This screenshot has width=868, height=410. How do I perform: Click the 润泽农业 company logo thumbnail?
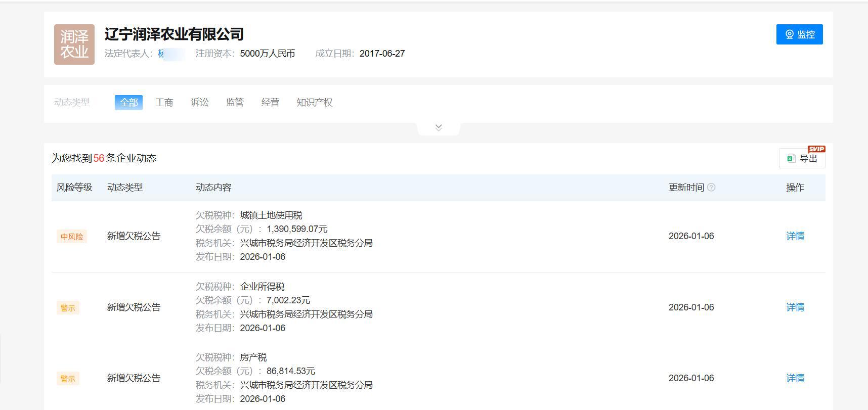point(74,44)
